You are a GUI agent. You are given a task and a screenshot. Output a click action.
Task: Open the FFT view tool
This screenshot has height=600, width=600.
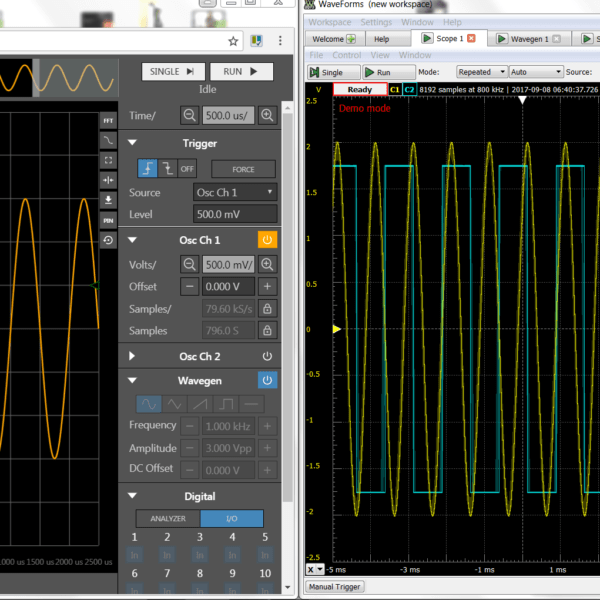(108, 121)
